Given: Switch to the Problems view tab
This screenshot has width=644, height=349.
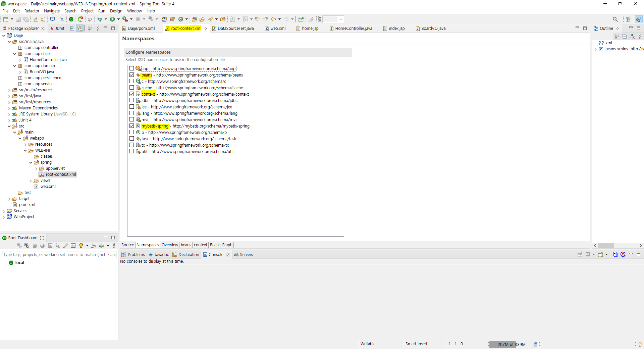Looking at the screenshot, I should [133, 255].
